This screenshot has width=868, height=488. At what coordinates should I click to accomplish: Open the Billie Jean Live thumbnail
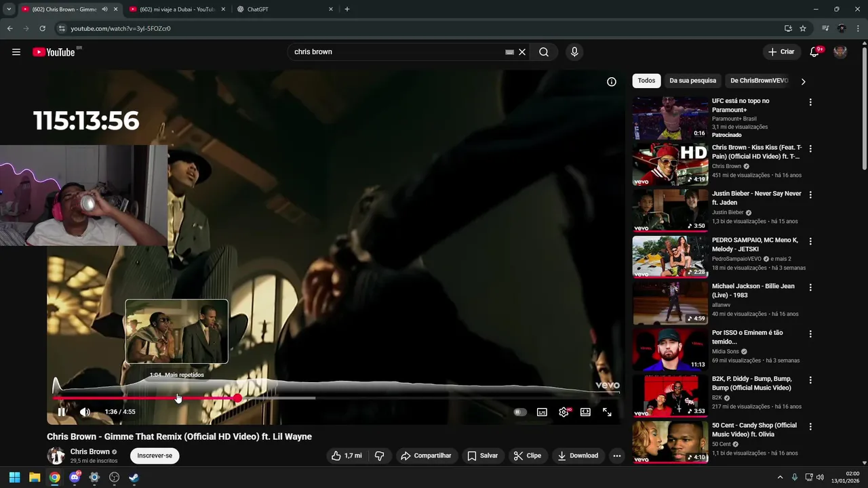670,303
